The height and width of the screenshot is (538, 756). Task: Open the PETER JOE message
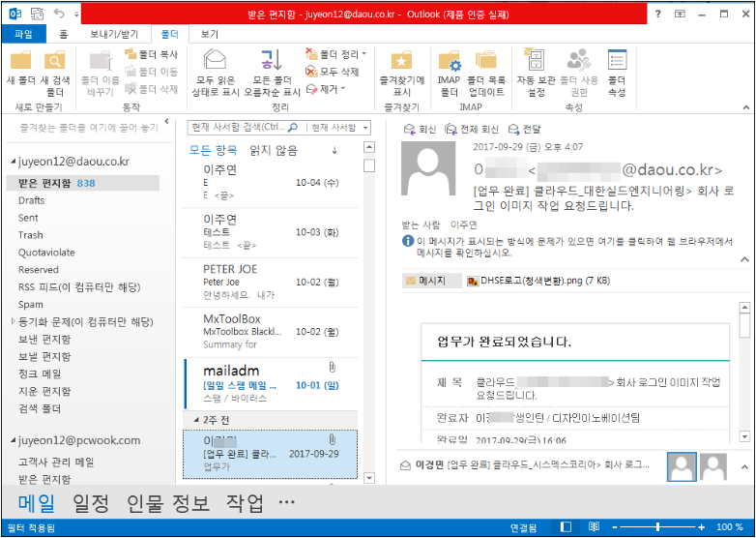[271, 283]
